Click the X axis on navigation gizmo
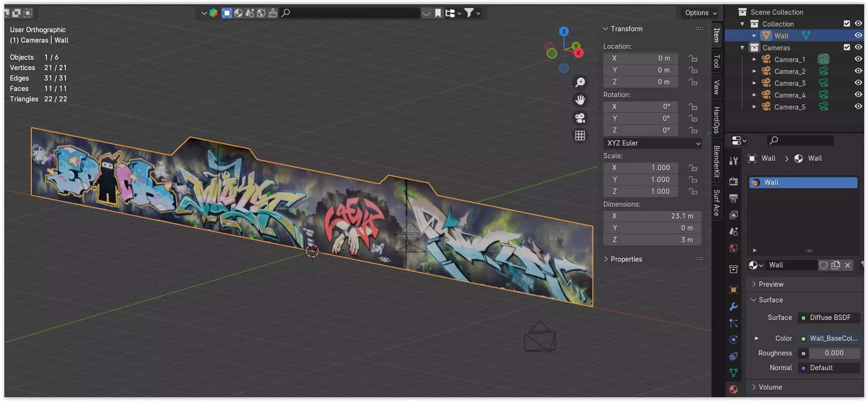Image resolution: width=868 pixels, height=401 pixels. click(579, 53)
